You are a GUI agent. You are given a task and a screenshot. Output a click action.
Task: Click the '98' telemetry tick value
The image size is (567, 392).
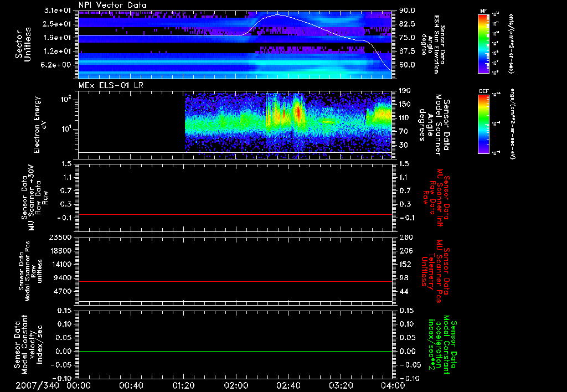point(404,278)
